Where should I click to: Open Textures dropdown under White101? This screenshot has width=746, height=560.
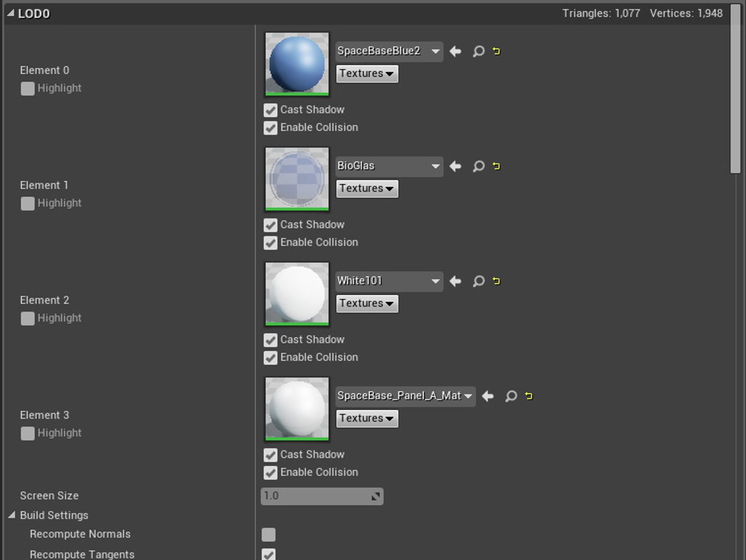point(367,304)
